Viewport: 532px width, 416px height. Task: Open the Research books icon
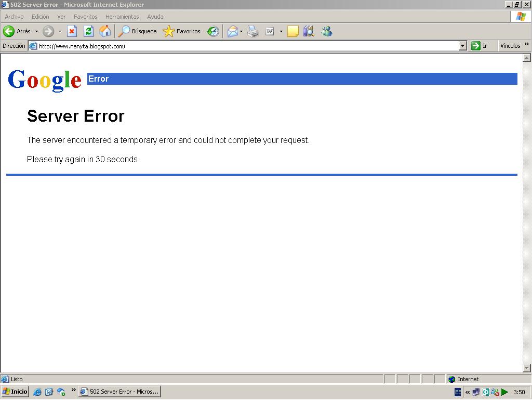[x=309, y=31]
